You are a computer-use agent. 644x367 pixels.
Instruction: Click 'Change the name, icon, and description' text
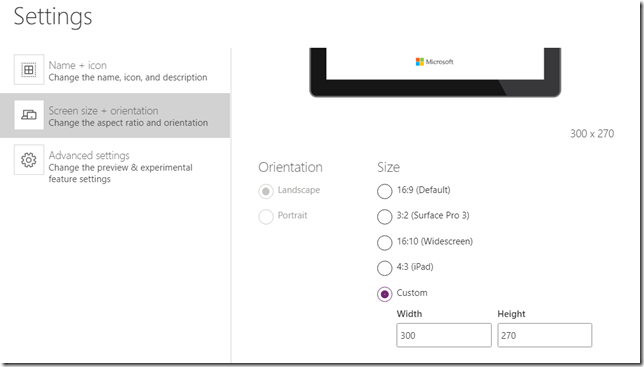point(128,78)
